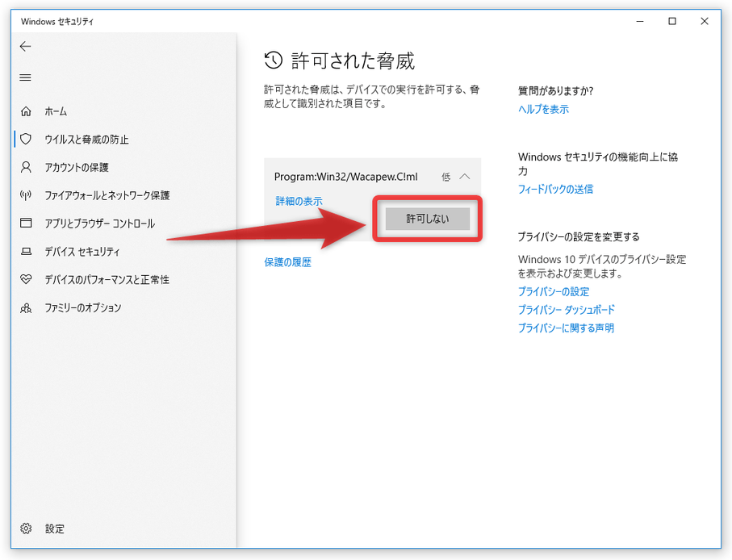Open the 詳細の表示 link

pos(299,201)
